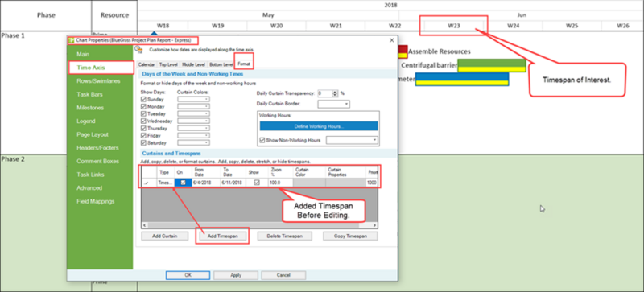This screenshot has width=644, height=292.
Task: Open Page Layout settings page
Action: point(93,134)
